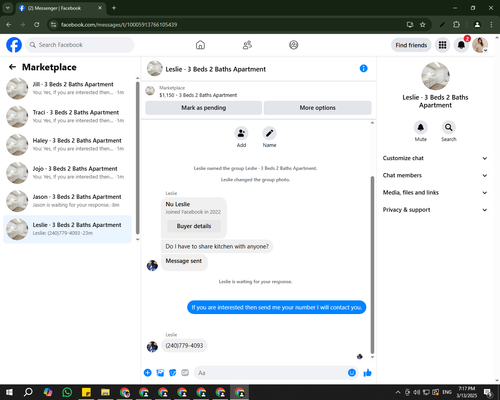Click More options for the listing
Screen dimensions: 500x400
[317, 108]
